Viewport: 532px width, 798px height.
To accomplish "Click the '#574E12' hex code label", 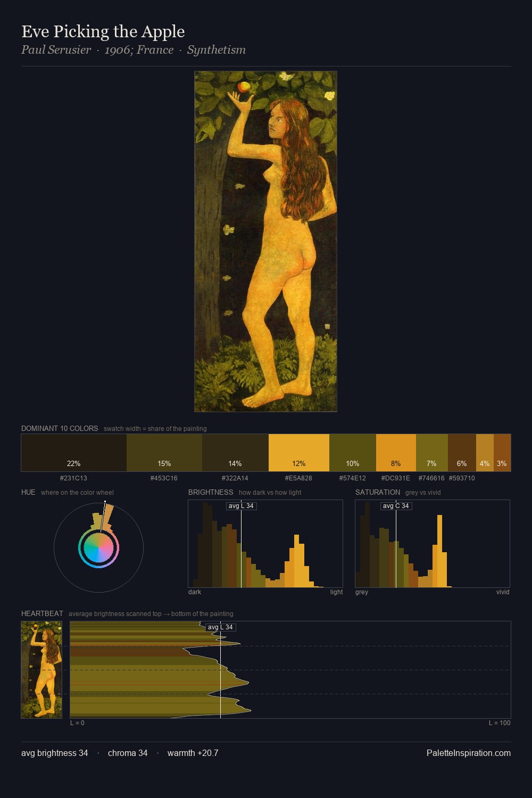I will 352,478.
